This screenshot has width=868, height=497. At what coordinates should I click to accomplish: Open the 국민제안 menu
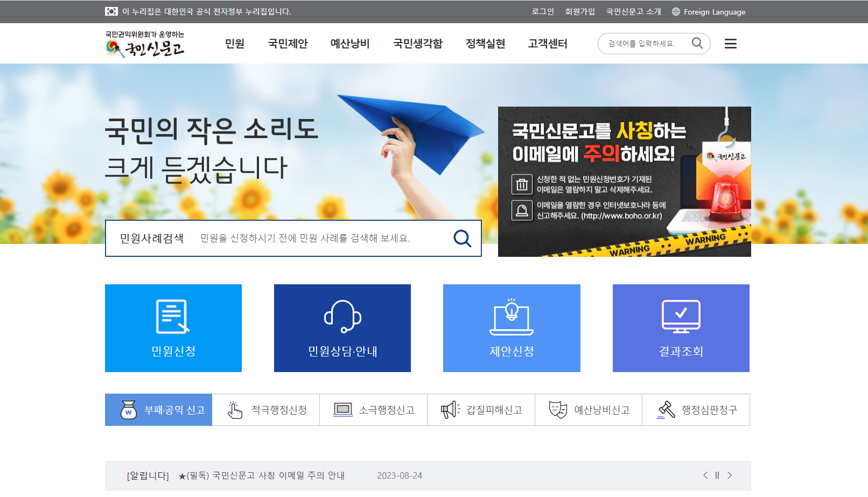tap(288, 44)
